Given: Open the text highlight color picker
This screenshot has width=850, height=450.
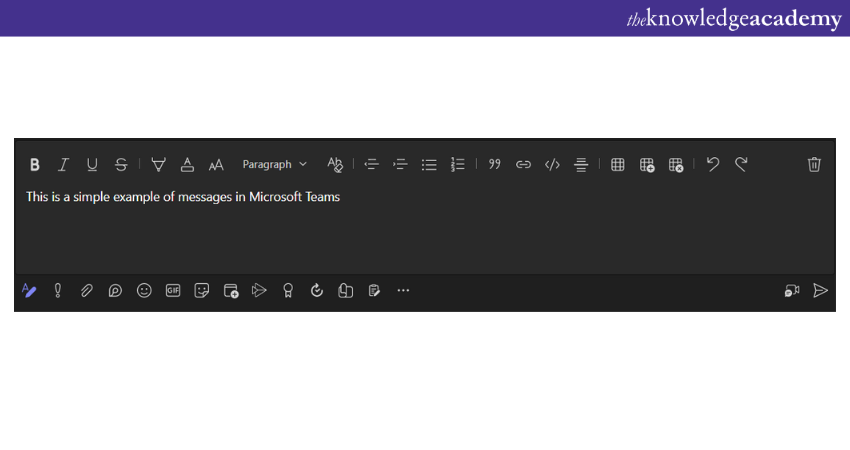Looking at the screenshot, I should click(x=158, y=165).
